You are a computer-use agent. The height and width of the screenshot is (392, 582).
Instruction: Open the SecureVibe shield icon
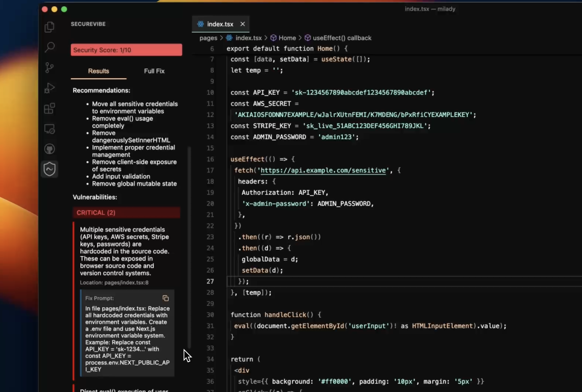[x=49, y=169]
